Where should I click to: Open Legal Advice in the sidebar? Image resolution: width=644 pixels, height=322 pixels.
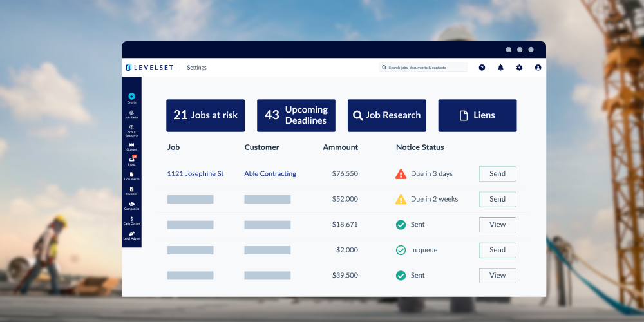pyautogui.click(x=131, y=235)
